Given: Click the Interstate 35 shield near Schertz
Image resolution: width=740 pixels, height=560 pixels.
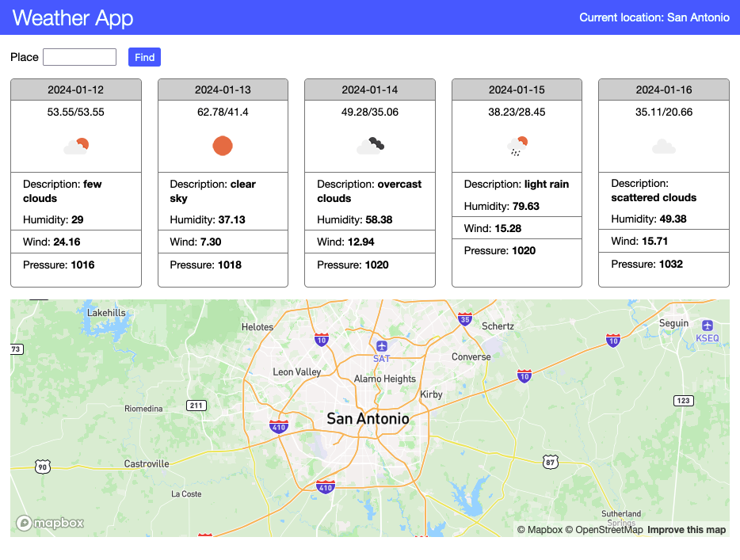Looking at the screenshot, I should (x=465, y=321).
